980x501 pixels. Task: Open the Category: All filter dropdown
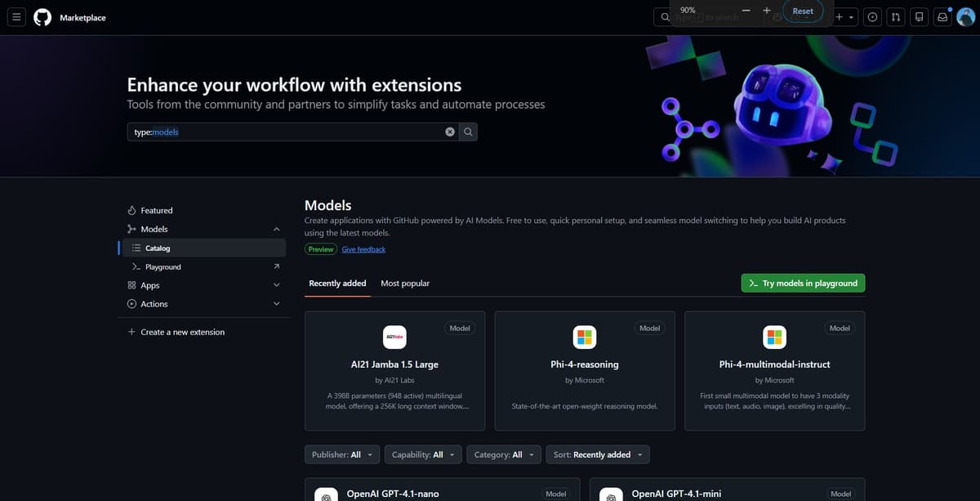click(504, 454)
